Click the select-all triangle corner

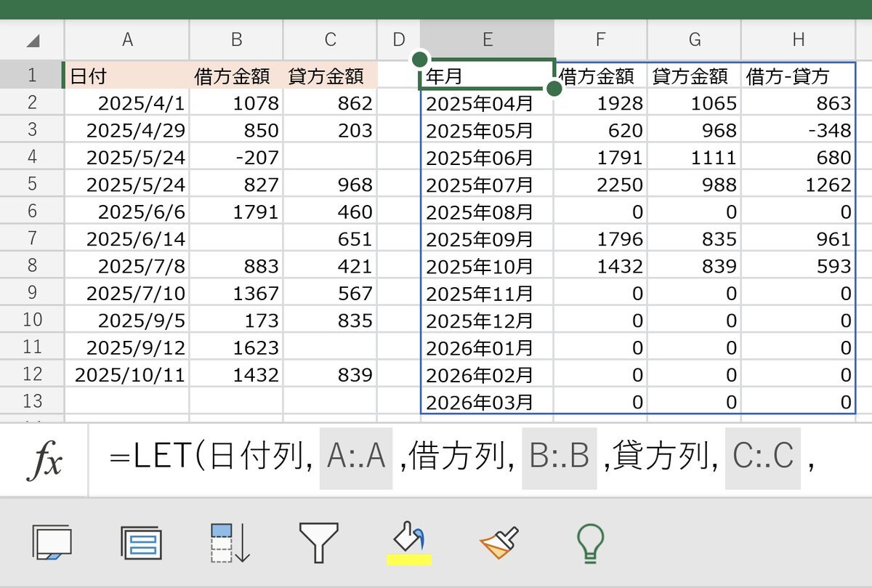pos(33,41)
